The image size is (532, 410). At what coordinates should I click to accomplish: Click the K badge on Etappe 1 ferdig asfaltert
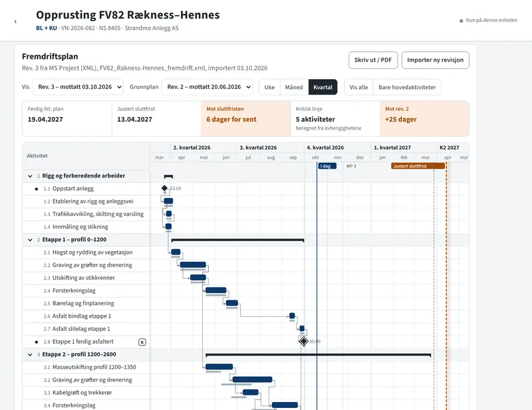pos(142,342)
